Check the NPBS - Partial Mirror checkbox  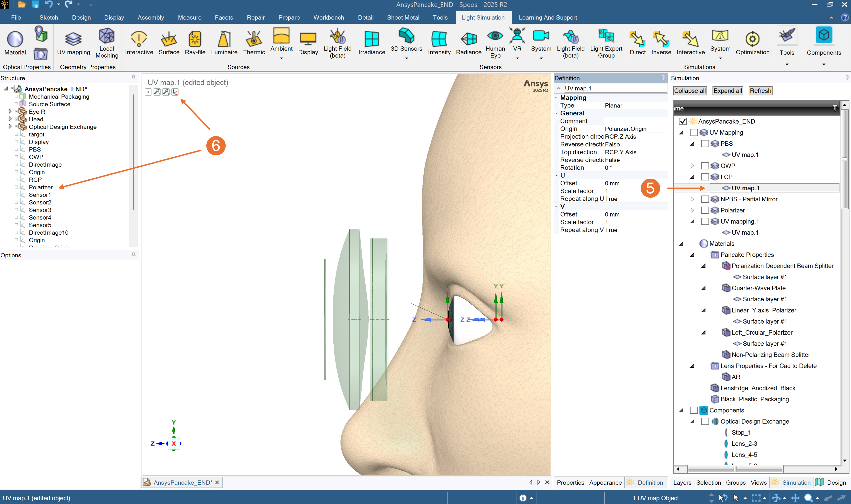coord(705,199)
